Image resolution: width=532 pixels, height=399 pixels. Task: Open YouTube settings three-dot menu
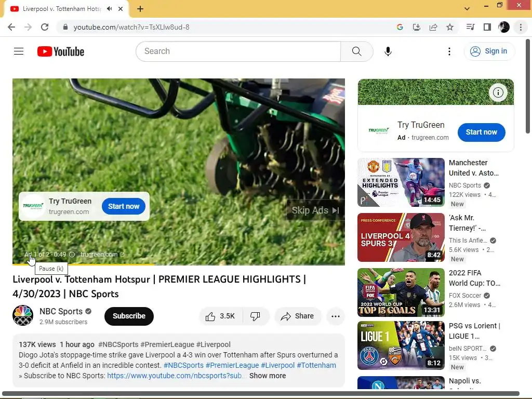pyautogui.click(x=449, y=51)
